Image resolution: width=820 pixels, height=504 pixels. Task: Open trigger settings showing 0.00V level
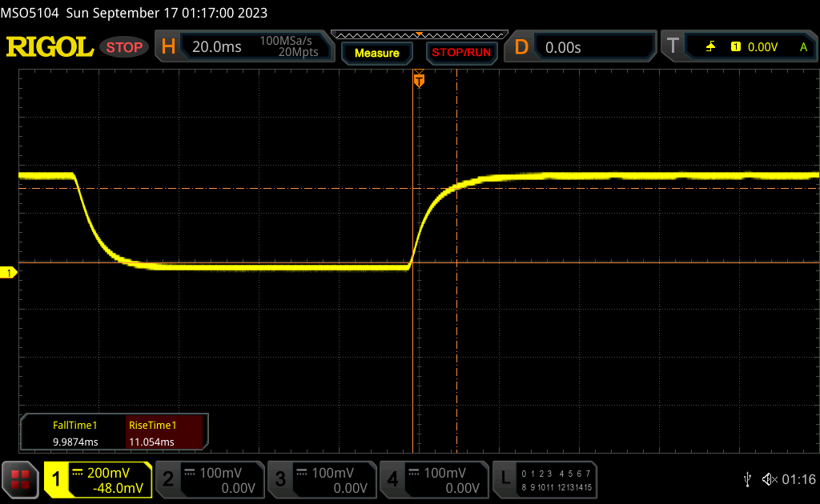coord(761,47)
